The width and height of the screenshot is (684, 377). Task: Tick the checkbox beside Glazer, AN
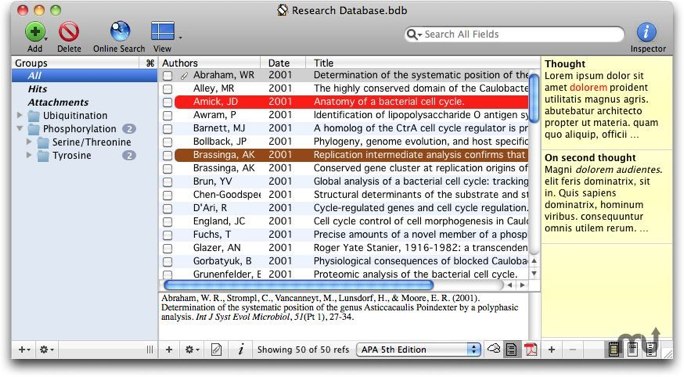[168, 249]
